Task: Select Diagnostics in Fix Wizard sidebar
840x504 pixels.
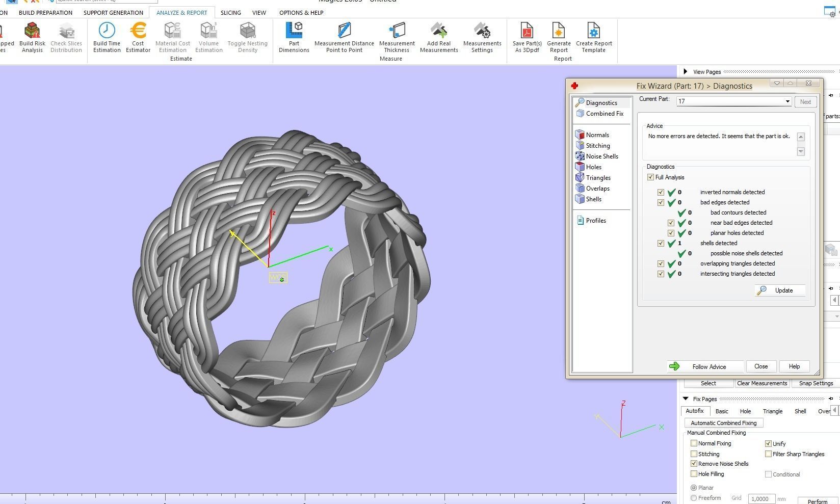Action: 601,103
